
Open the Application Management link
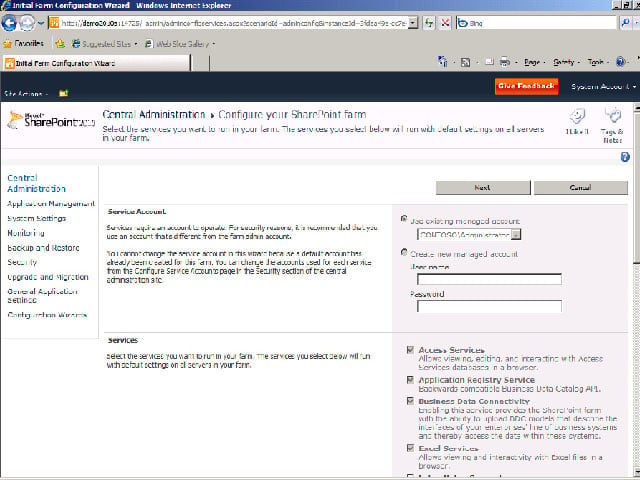point(51,204)
